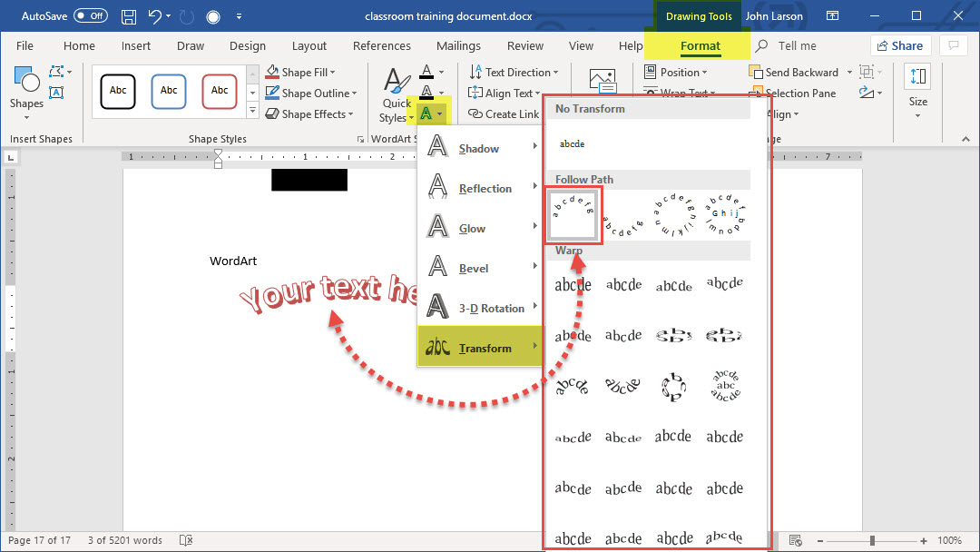980x552 pixels.
Task: Open Quick Styles for WordArt
Action: tap(397, 95)
